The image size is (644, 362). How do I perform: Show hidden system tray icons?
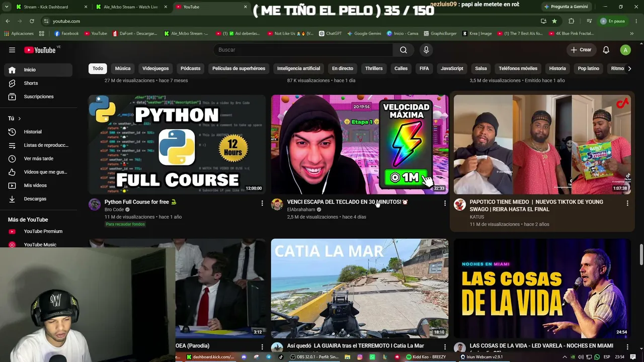565,357
